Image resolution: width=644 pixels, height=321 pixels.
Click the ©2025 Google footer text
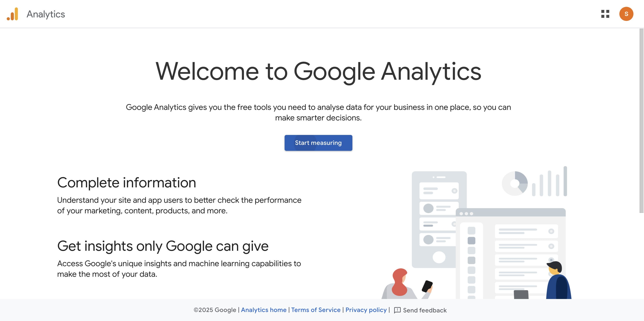pyautogui.click(x=215, y=310)
